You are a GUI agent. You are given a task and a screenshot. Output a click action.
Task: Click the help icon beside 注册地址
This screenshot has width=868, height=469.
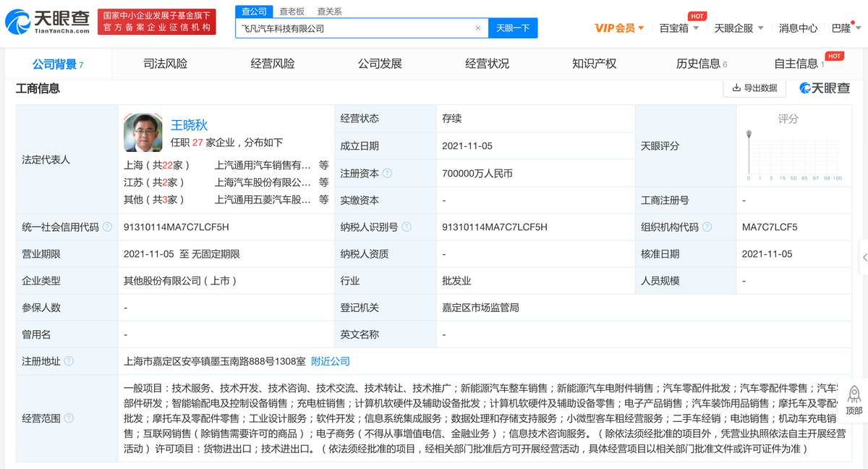(69, 361)
